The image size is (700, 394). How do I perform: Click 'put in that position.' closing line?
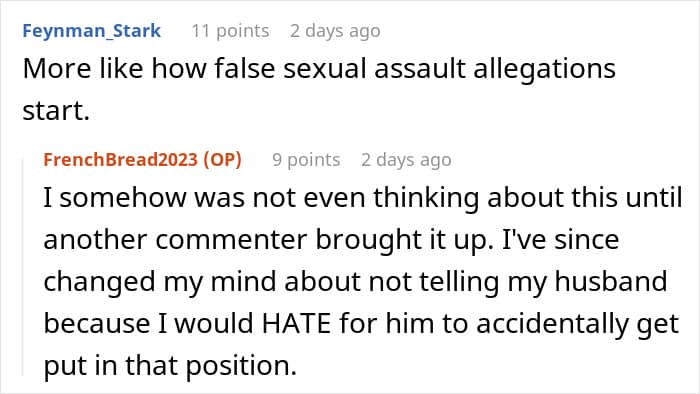(170, 366)
